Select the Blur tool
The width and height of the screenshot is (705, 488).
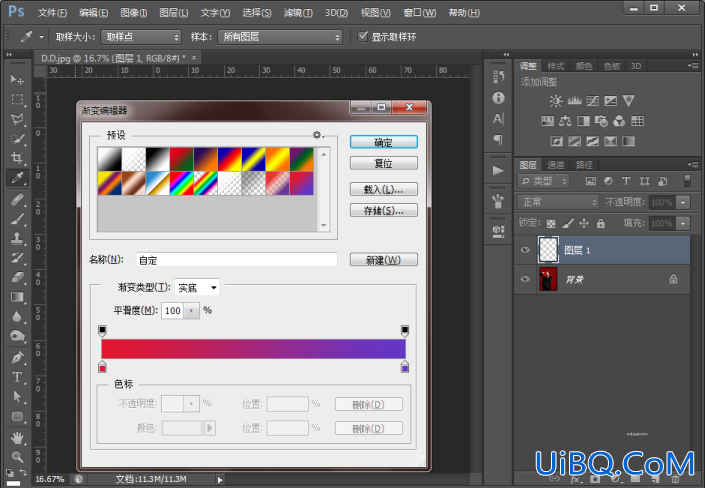17,317
